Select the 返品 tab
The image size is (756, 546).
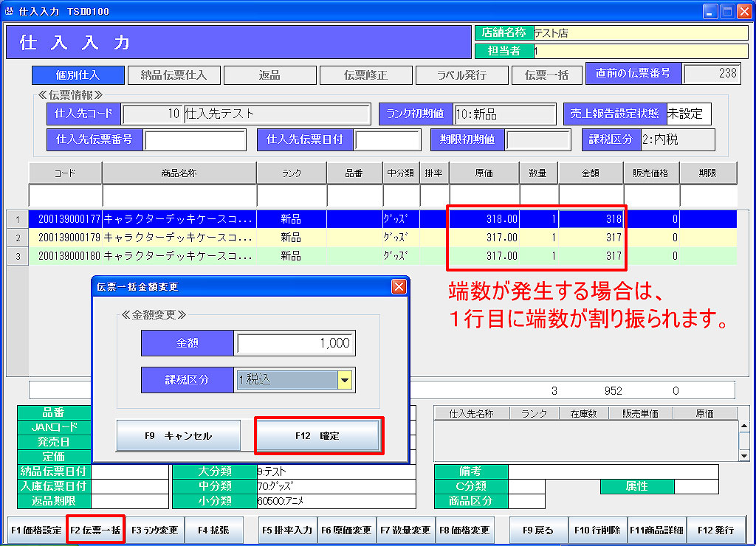[x=269, y=75]
